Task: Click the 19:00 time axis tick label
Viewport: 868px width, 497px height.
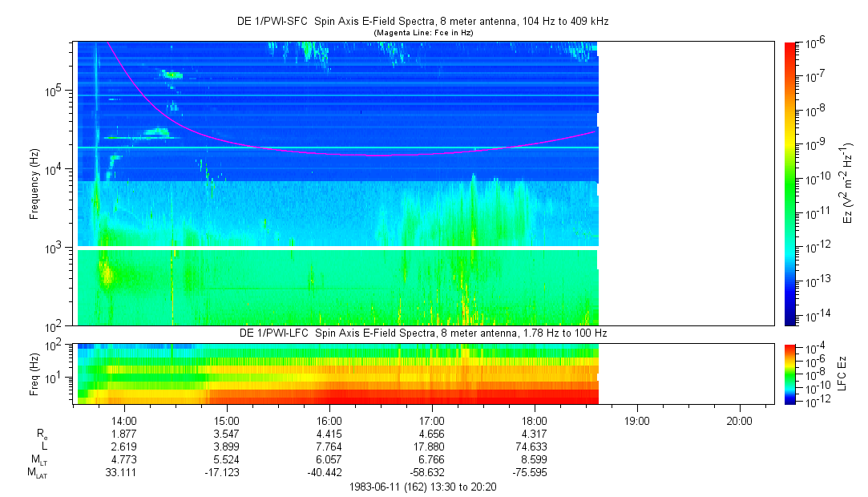Action: point(637,420)
